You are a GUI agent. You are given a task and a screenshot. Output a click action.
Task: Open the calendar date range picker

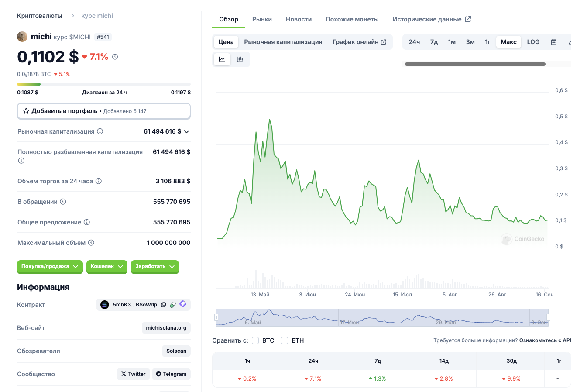pos(554,42)
